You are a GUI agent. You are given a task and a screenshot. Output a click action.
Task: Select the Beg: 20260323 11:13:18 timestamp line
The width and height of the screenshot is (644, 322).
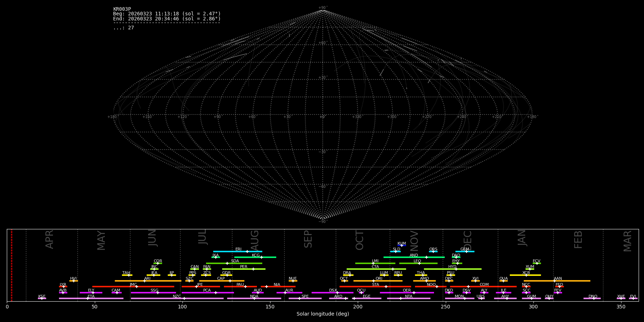pyautogui.click(x=167, y=14)
